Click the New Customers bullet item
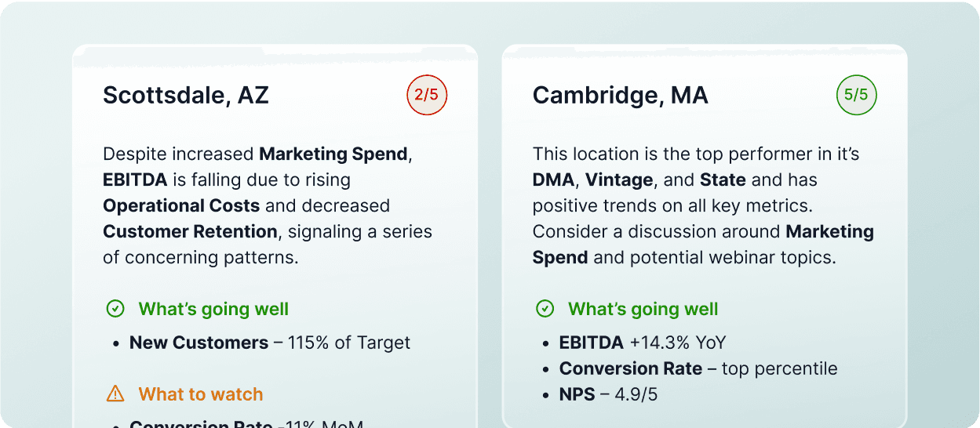This screenshot has height=428, width=980. [x=269, y=343]
